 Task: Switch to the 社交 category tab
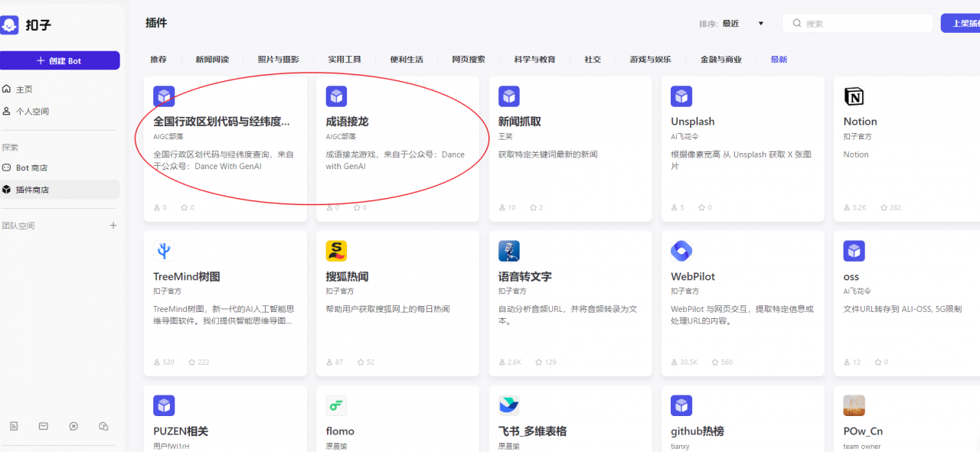(x=593, y=60)
